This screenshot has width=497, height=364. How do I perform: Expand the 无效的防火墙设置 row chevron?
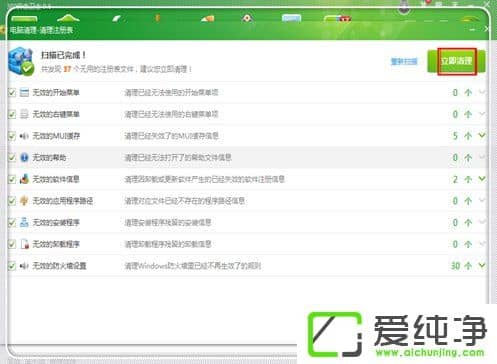click(x=482, y=265)
